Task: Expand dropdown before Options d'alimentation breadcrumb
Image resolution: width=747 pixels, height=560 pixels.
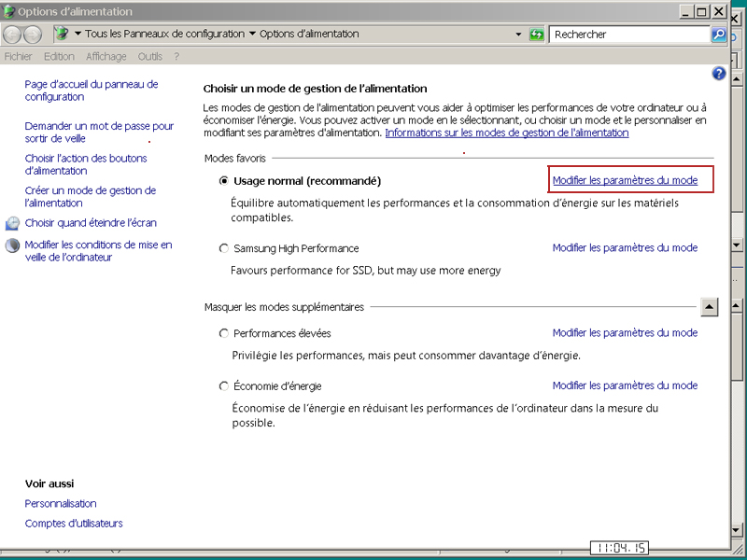Action: click(252, 34)
